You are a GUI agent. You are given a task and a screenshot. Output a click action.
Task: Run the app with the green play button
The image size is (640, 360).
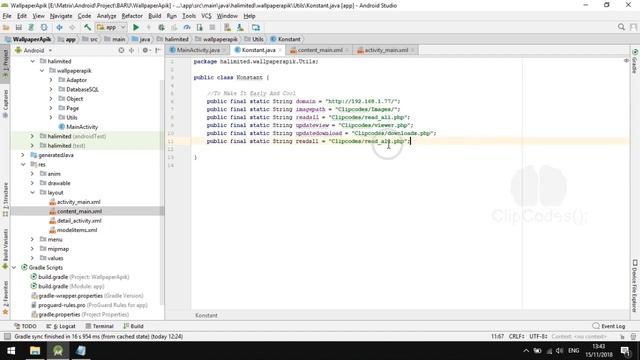(136, 27)
